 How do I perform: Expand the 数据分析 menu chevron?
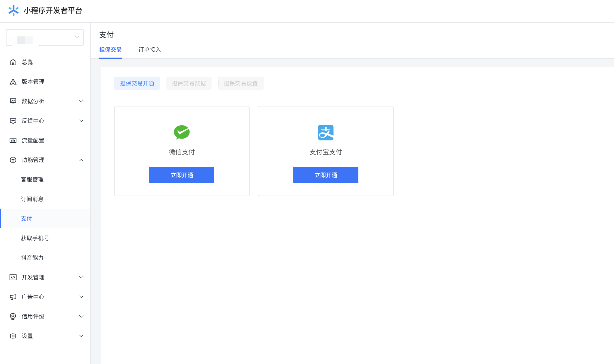[81, 101]
